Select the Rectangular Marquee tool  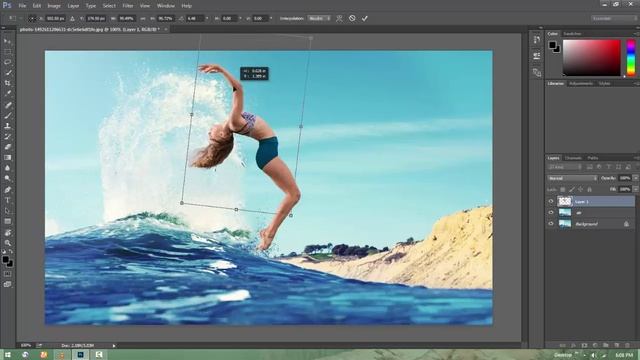pyautogui.click(x=7, y=52)
